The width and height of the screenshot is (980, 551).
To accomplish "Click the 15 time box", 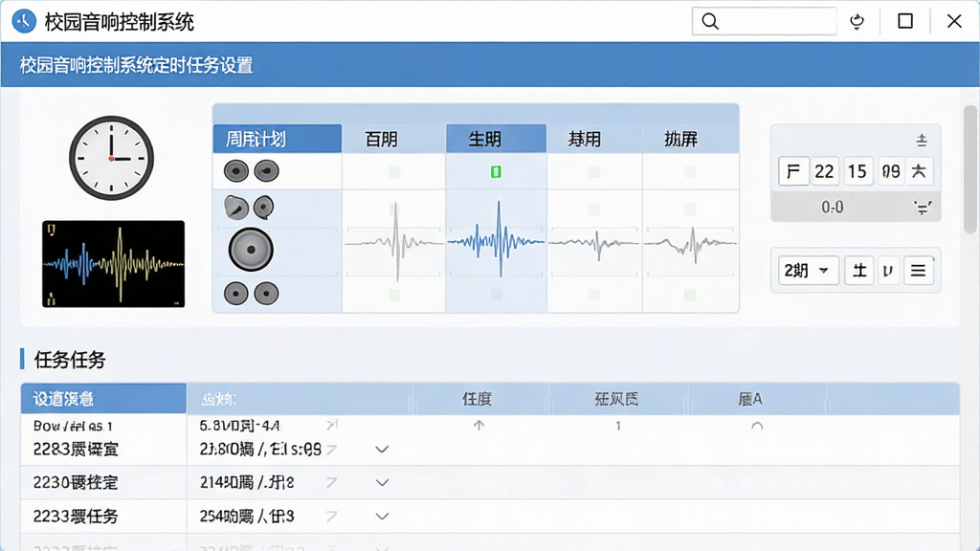I will tap(857, 171).
